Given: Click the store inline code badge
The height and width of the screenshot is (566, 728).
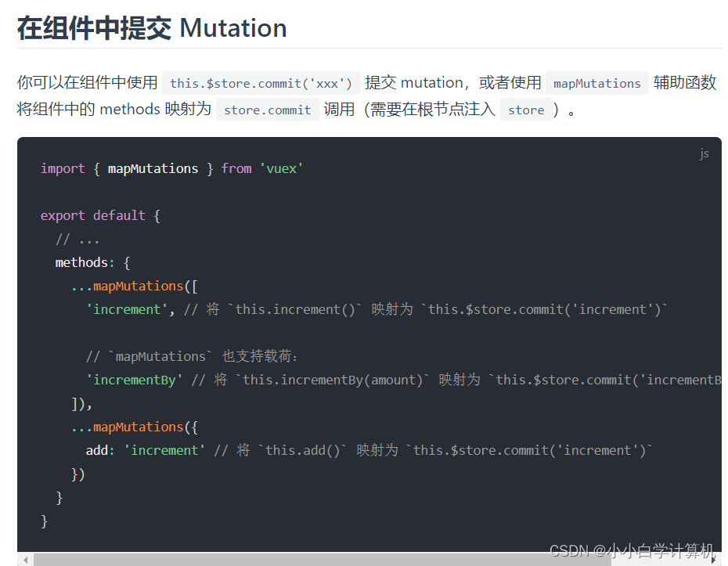Looking at the screenshot, I should [x=526, y=110].
